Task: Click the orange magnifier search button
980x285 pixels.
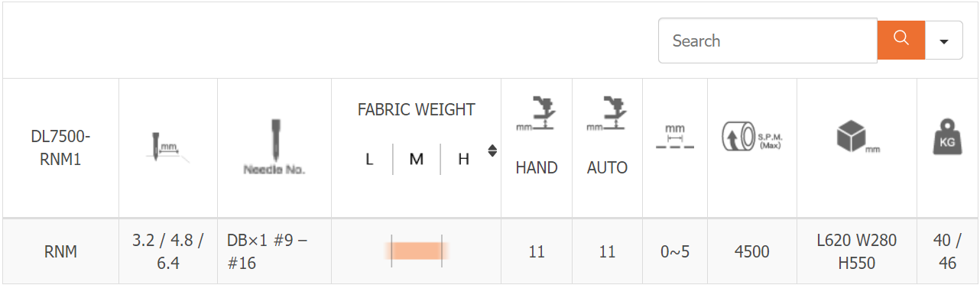Action: [900, 40]
